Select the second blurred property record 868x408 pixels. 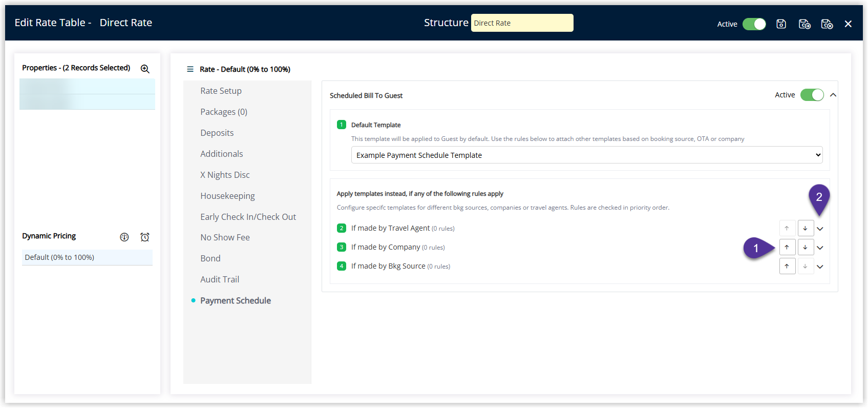click(87, 101)
